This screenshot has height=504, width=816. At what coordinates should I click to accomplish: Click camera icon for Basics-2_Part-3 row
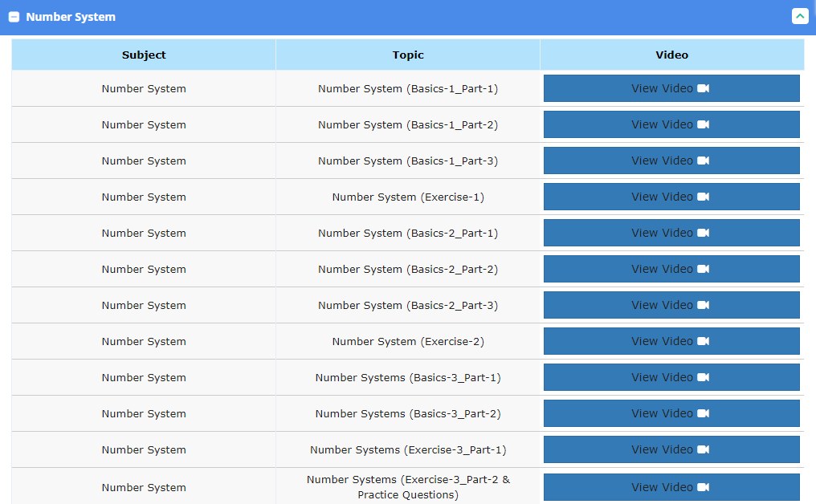pyautogui.click(x=703, y=305)
